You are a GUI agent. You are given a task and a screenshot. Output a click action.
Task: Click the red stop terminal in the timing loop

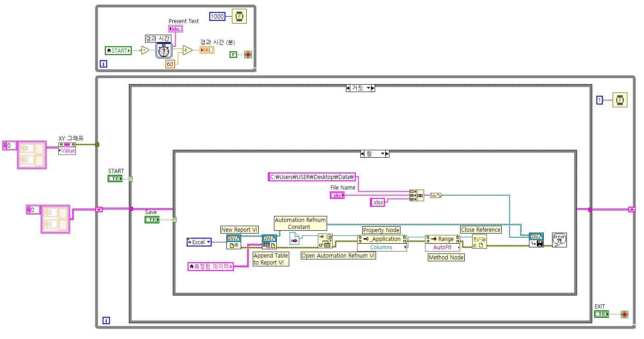[x=248, y=54]
